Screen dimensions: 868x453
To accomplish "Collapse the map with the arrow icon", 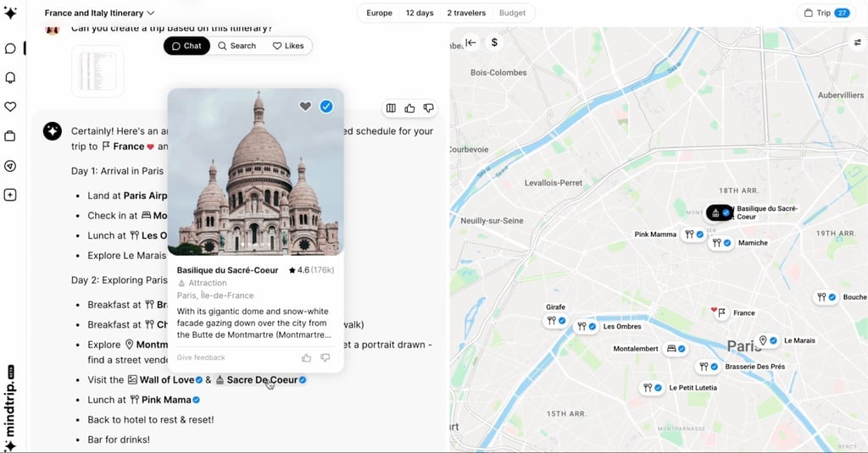I will (x=470, y=42).
